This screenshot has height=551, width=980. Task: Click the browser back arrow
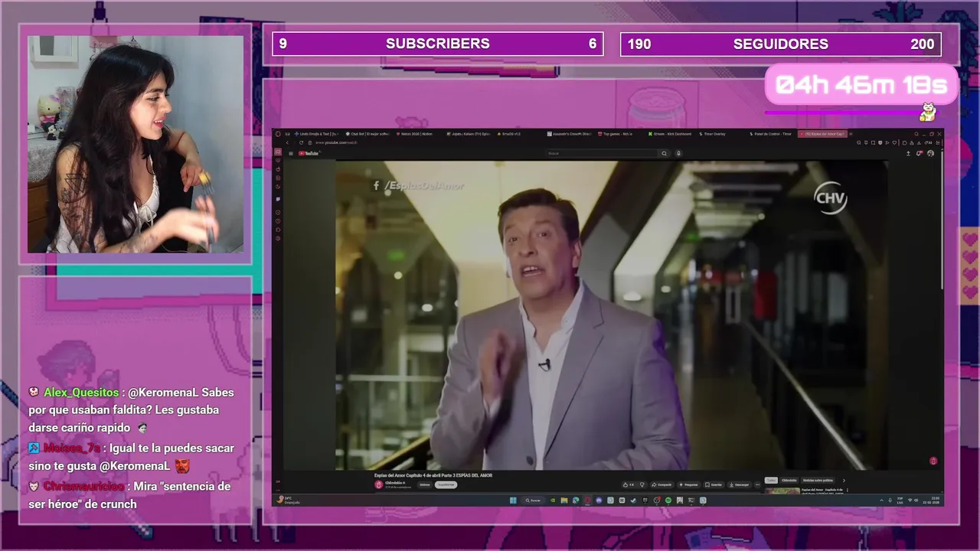[287, 142]
